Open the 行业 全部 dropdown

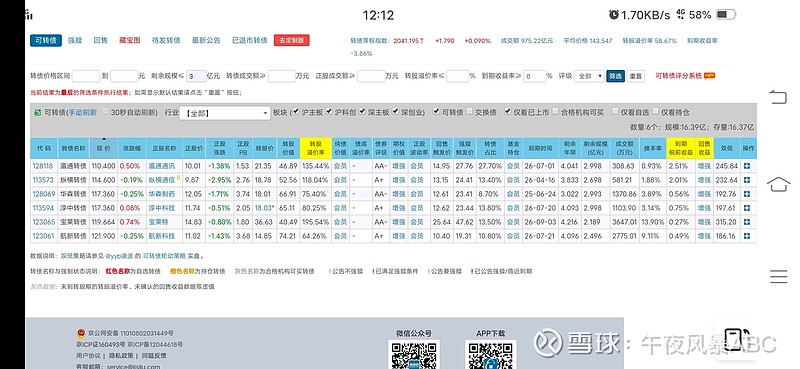tap(224, 113)
